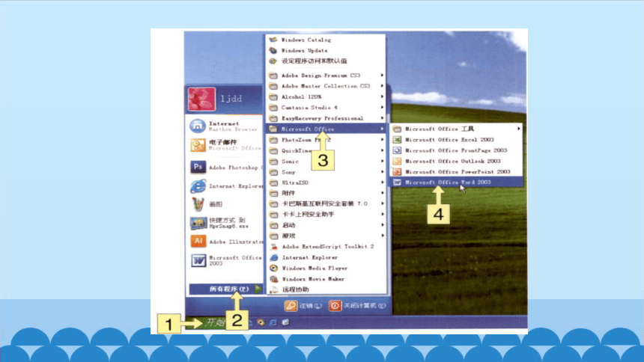Click the Turn Off Computer (关闭计算机) button
Image resolution: width=644 pixels, height=362 pixels.
[x=357, y=306]
